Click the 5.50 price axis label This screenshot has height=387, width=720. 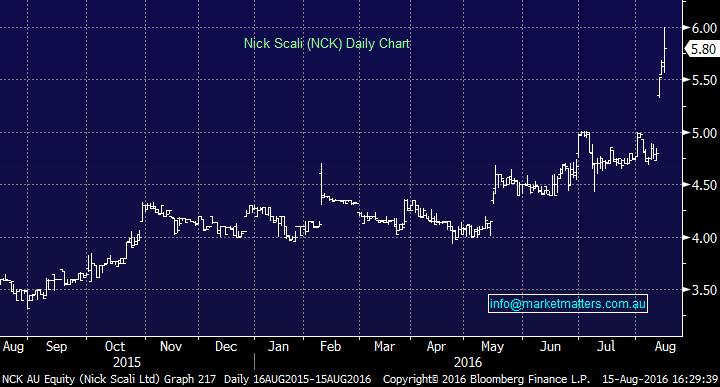[x=704, y=80]
